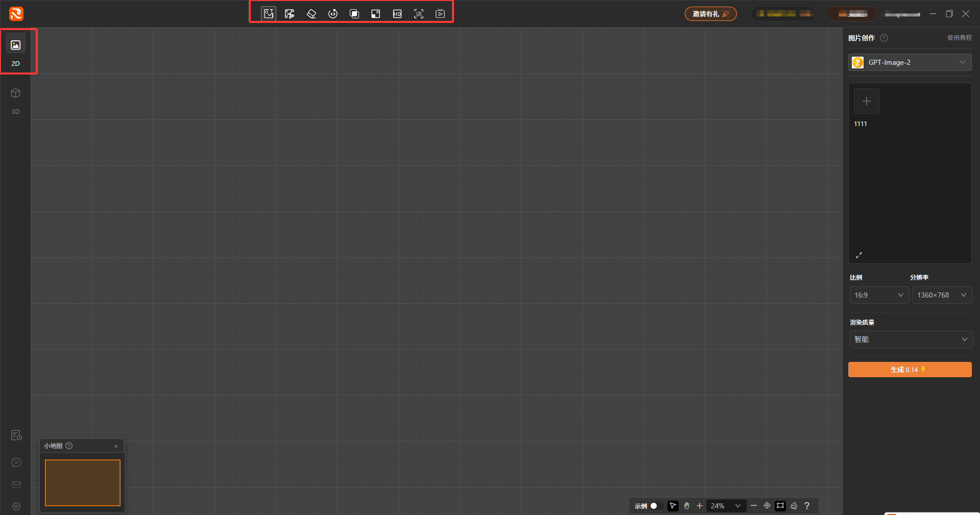This screenshot has width=980, height=515.
Task: Toggle the frame bounding box view button
Action: [x=780, y=506]
